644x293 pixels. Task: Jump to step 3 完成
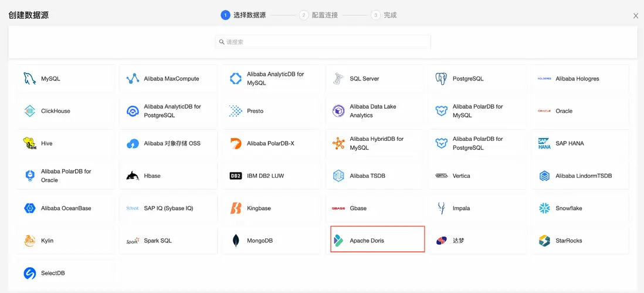pos(384,15)
